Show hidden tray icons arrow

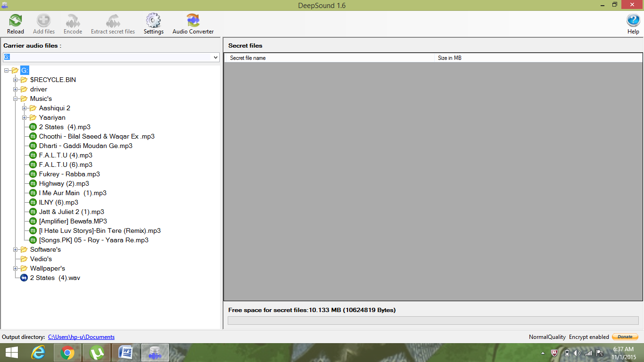click(x=543, y=353)
